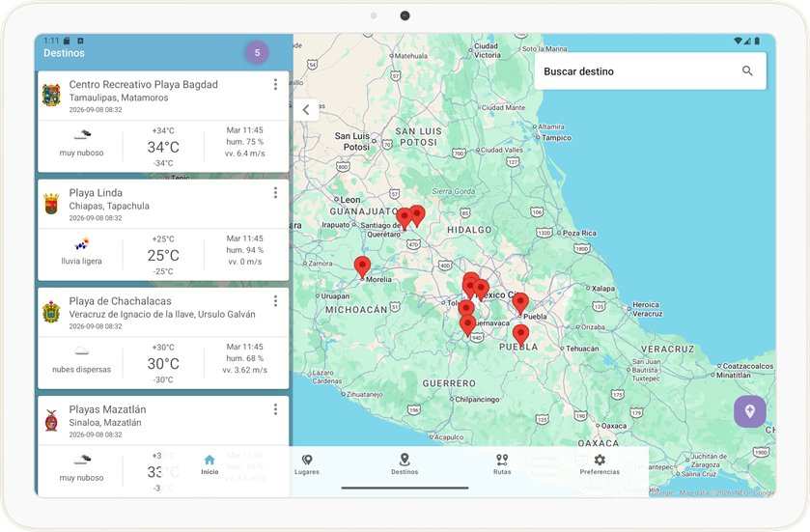
Task: Open the Playa Linda destination title
Action: [96, 193]
